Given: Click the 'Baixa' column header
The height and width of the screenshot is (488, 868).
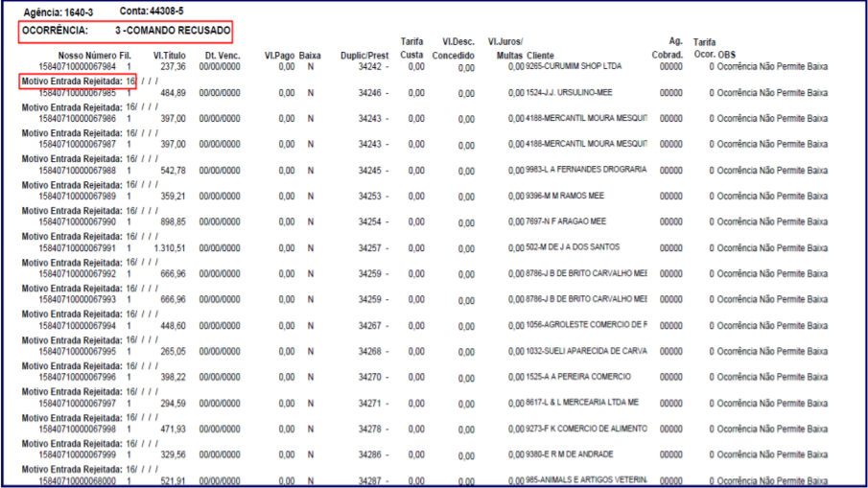Looking at the screenshot, I should pyautogui.click(x=310, y=56).
